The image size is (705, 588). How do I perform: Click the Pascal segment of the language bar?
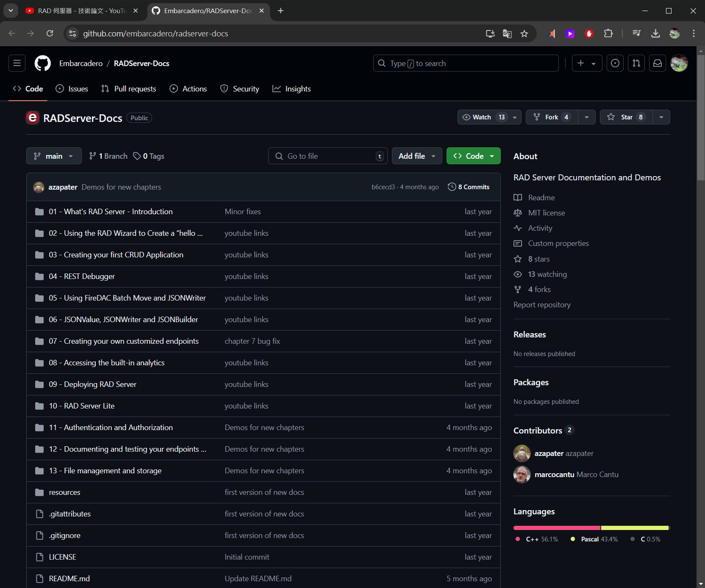coord(634,528)
